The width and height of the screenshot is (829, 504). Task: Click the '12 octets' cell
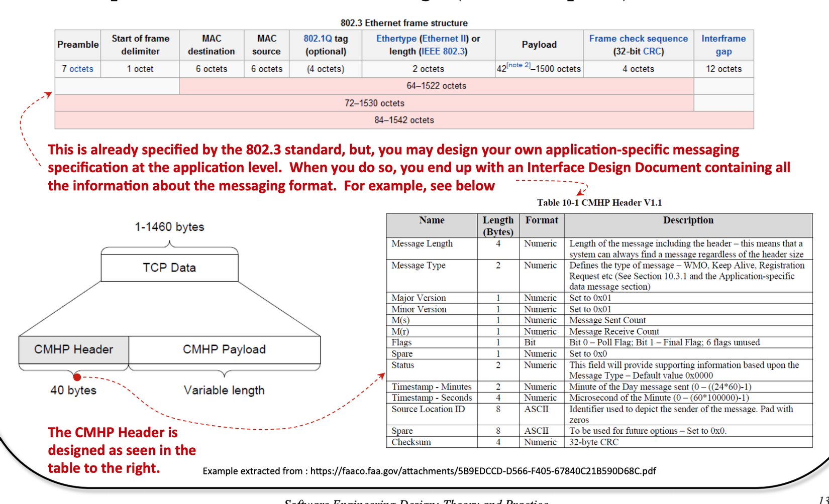tap(723, 69)
